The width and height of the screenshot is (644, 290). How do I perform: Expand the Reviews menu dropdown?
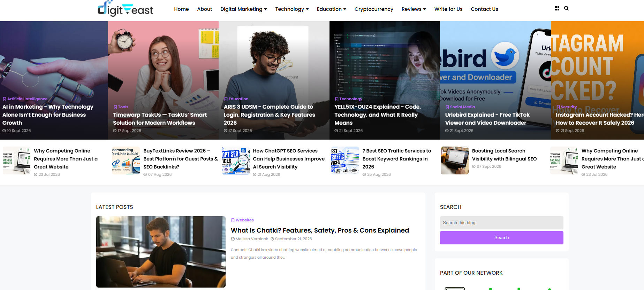[x=414, y=9]
